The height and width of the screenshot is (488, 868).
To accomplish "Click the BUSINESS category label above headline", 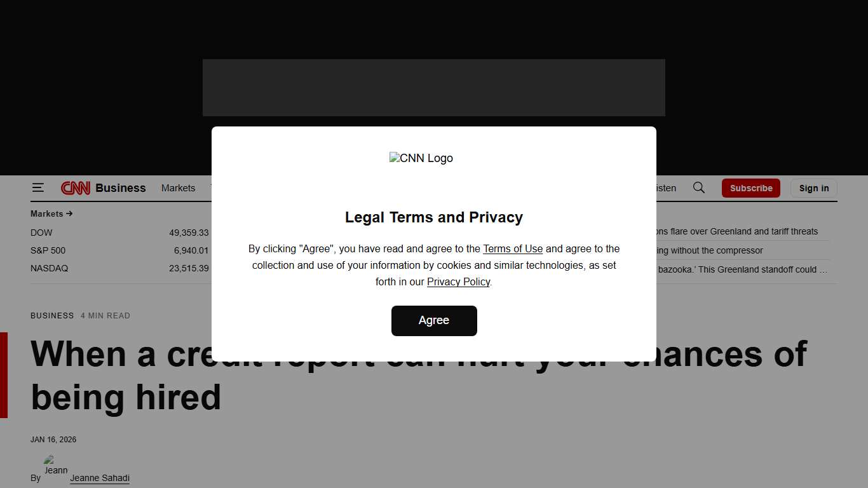I will click(x=52, y=316).
